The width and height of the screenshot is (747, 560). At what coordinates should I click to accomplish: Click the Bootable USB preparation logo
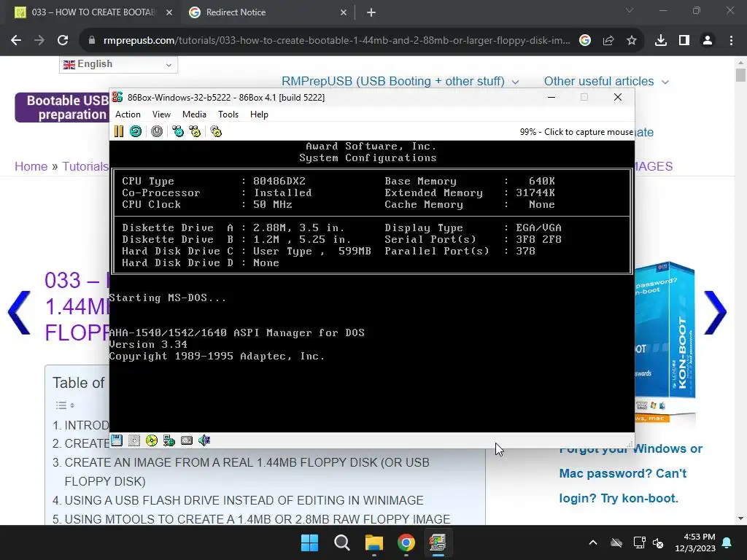63,108
